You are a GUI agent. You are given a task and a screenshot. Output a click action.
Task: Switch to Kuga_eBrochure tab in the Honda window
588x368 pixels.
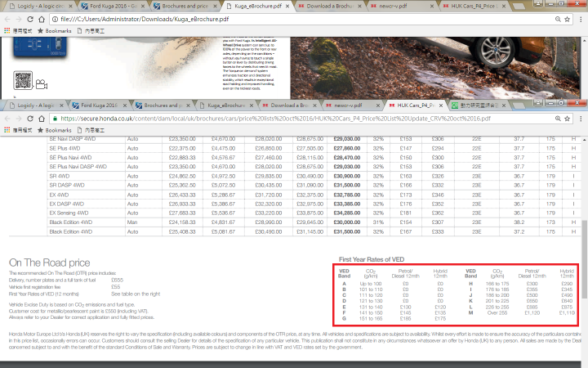pyautogui.click(x=226, y=105)
